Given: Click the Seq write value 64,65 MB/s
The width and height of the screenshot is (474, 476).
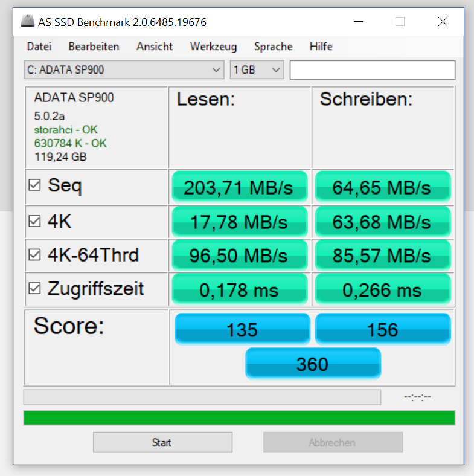Looking at the screenshot, I should click(383, 187).
